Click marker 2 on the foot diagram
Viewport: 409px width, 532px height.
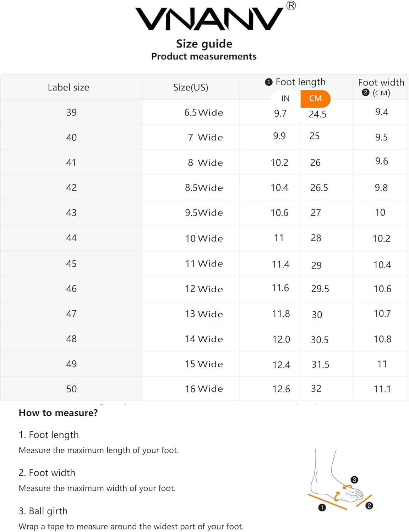[x=369, y=506]
